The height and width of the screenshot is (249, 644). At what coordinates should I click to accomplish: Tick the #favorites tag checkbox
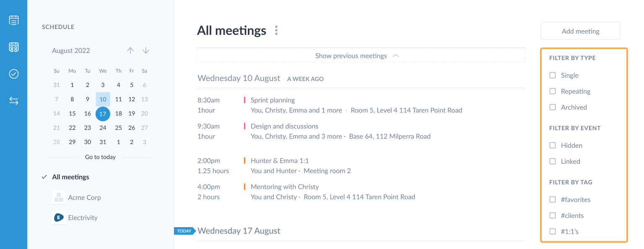(x=553, y=199)
